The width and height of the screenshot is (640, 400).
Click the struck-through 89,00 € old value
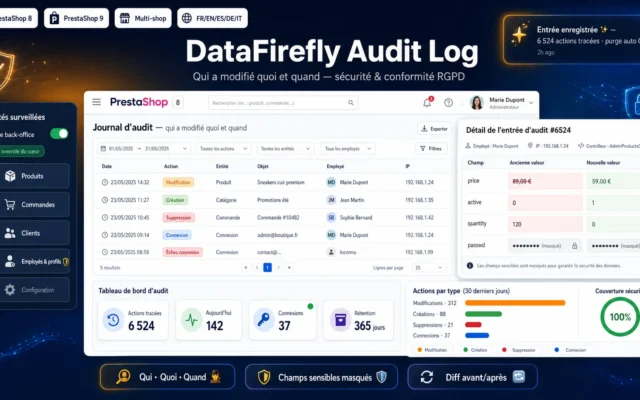(x=522, y=181)
